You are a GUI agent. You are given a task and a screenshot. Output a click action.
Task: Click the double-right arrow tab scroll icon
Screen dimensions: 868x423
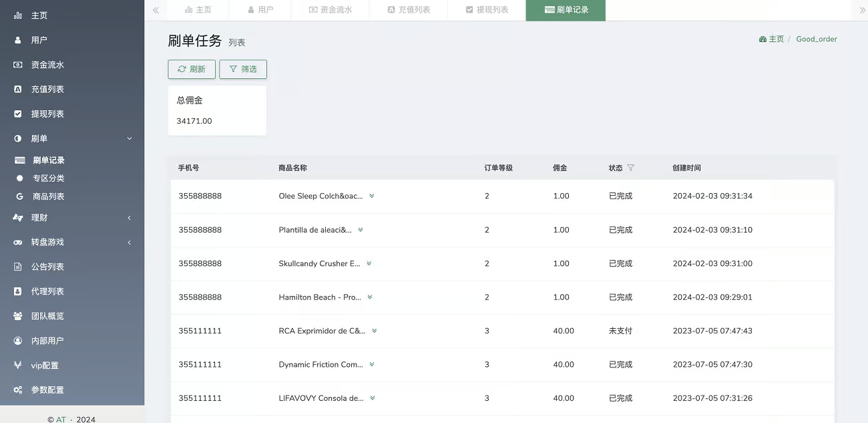[x=862, y=10]
